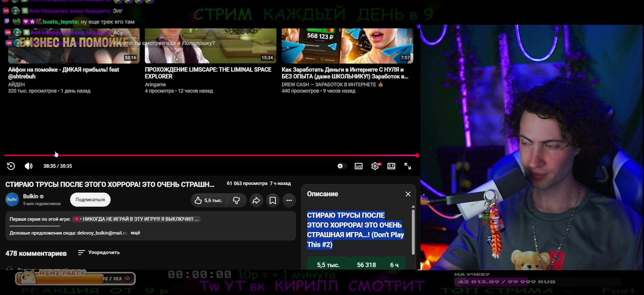Close the Описание panel
Screen dimensions: 644x295
click(408, 194)
